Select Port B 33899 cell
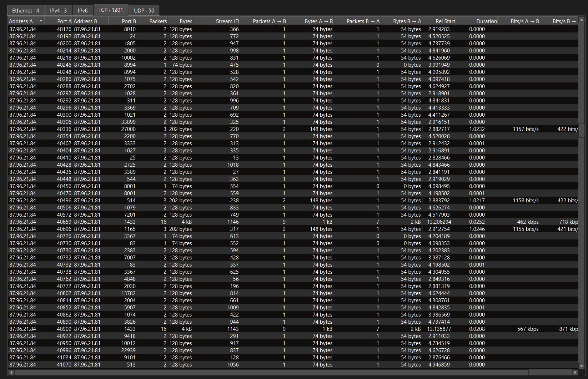Screen dimensions: 588x379 click(128, 122)
